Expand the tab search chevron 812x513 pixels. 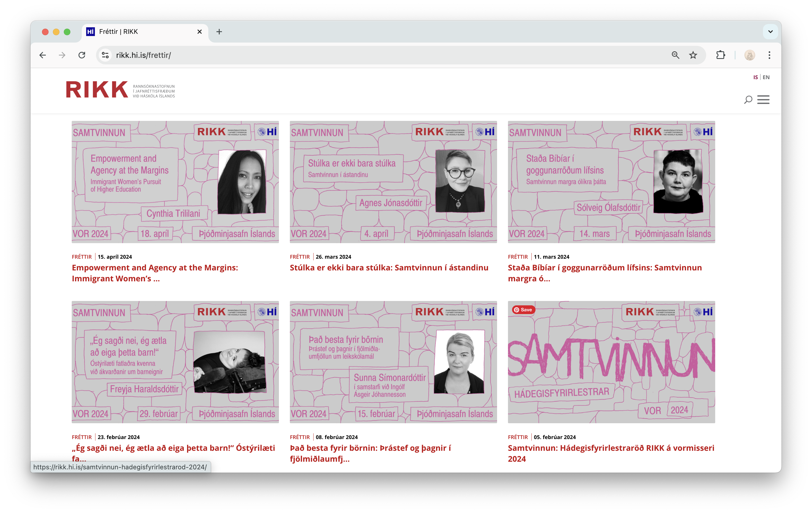[770, 32]
